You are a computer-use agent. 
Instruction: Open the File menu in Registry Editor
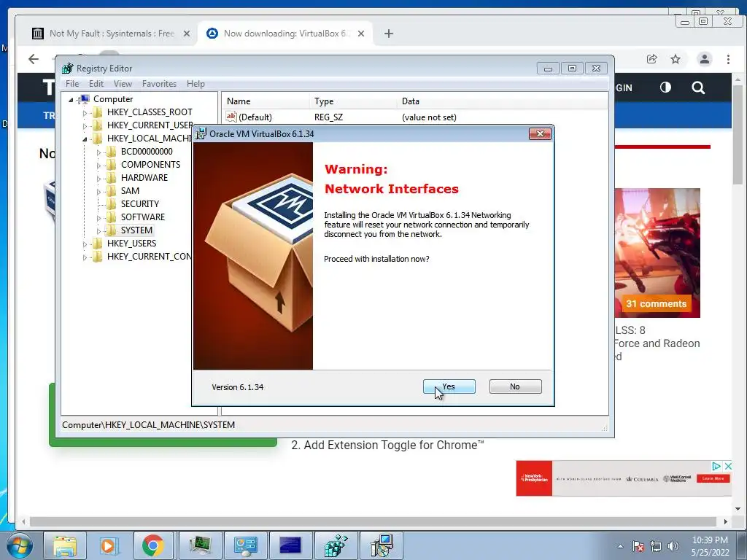(x=72, y=84)
